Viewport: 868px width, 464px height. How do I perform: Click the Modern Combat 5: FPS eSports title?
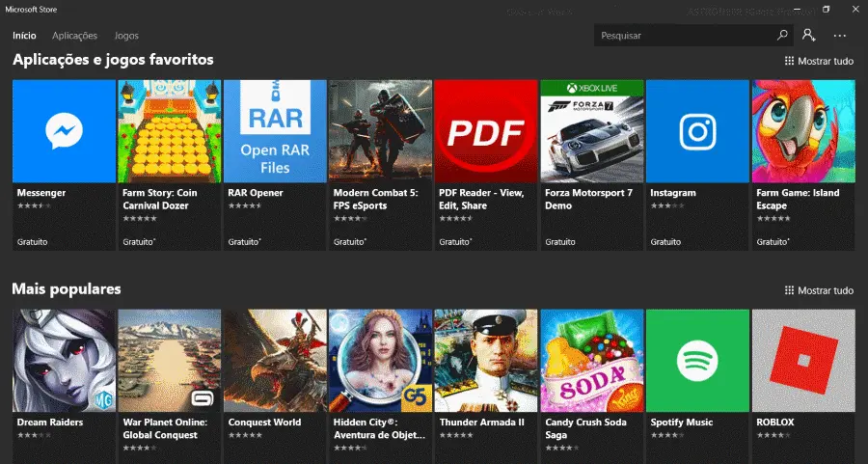(x=376, y=200)
